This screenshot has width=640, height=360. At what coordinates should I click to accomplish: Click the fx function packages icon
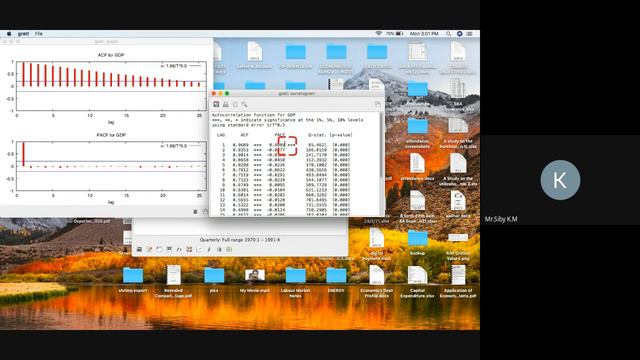tap(179, 249)
